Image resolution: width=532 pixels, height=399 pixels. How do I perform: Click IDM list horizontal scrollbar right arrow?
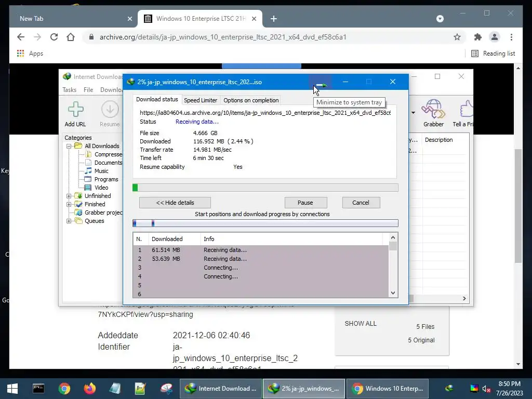(x=464, y=299)
